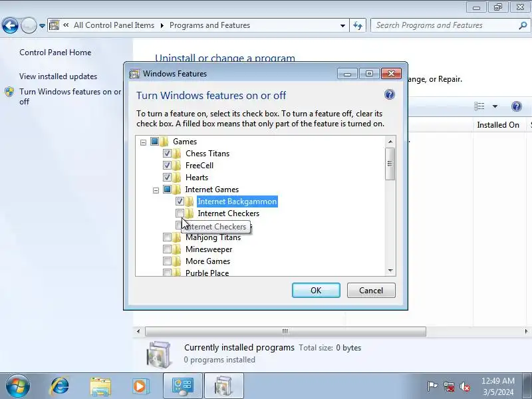Check the Internet Checkers checkbox

click(x=180, y=213)
